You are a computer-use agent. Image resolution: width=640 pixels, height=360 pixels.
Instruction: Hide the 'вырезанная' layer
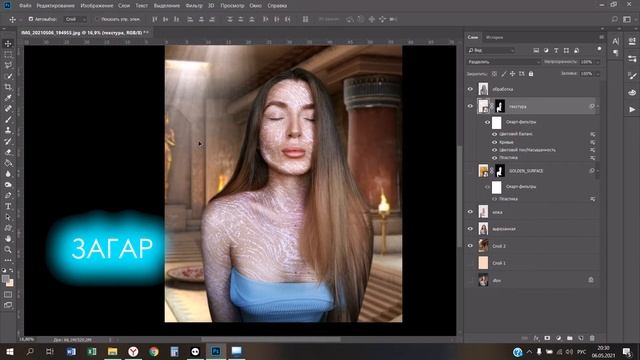[x=470, y=229]
